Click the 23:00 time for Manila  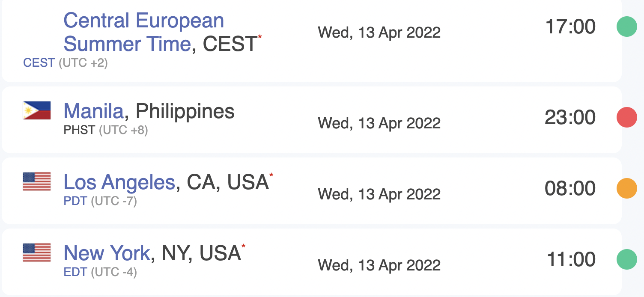pyautogui.click(x=570, y=118)
